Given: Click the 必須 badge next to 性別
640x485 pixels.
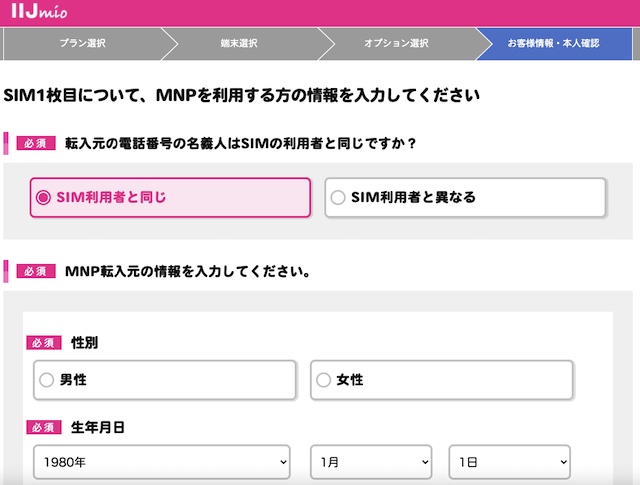Looking at the screenshot, I should click(x=43, y=343).
